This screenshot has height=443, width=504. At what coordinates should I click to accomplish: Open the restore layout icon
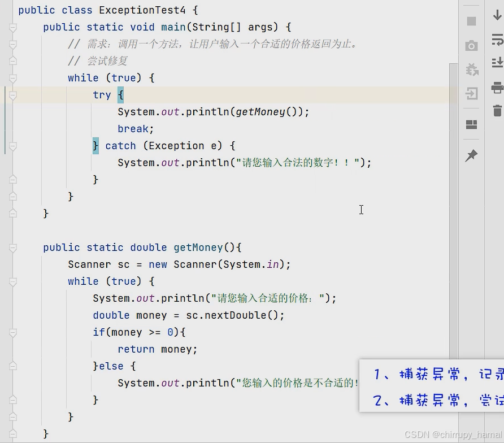tap(471, 125)
